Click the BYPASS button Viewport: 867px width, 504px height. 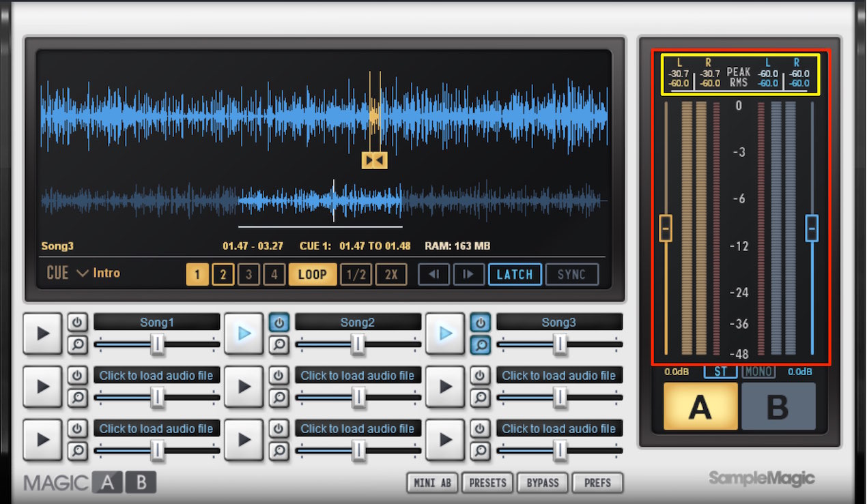543,482
